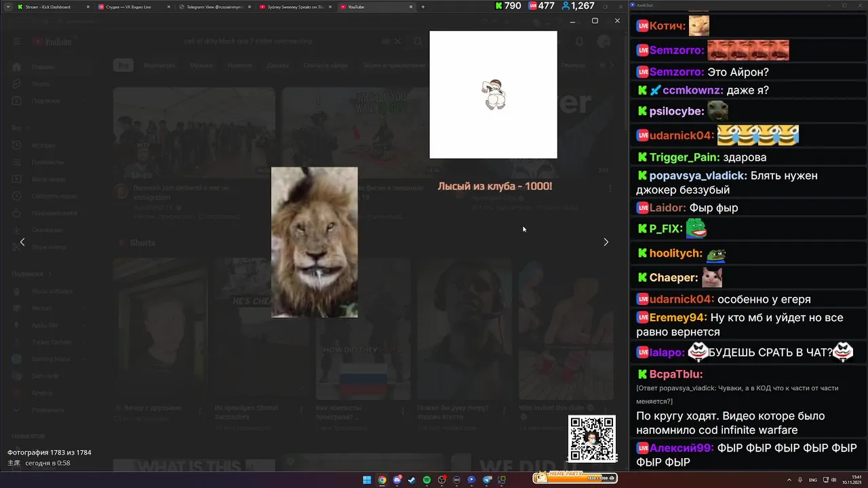The image size is (868, 488).
Task: Click username 'Laidor' in chat
Action: [668, 208]
